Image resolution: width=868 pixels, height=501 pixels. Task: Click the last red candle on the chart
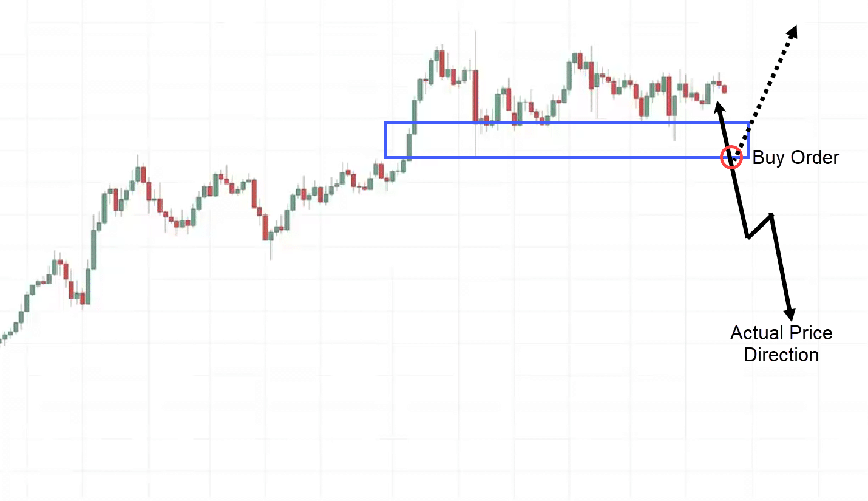tap(724, 89)
